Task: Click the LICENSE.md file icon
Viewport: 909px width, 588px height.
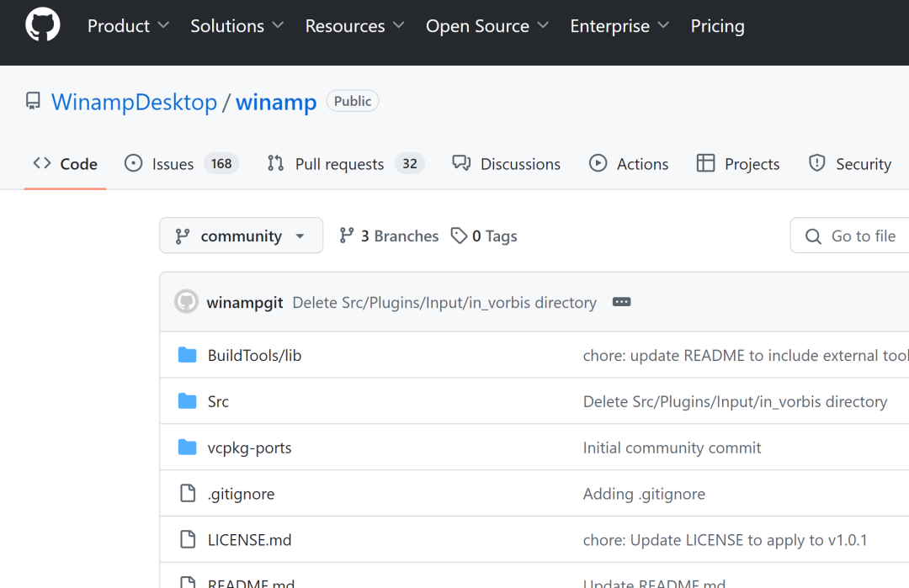Action: click(x=188, y=539)
